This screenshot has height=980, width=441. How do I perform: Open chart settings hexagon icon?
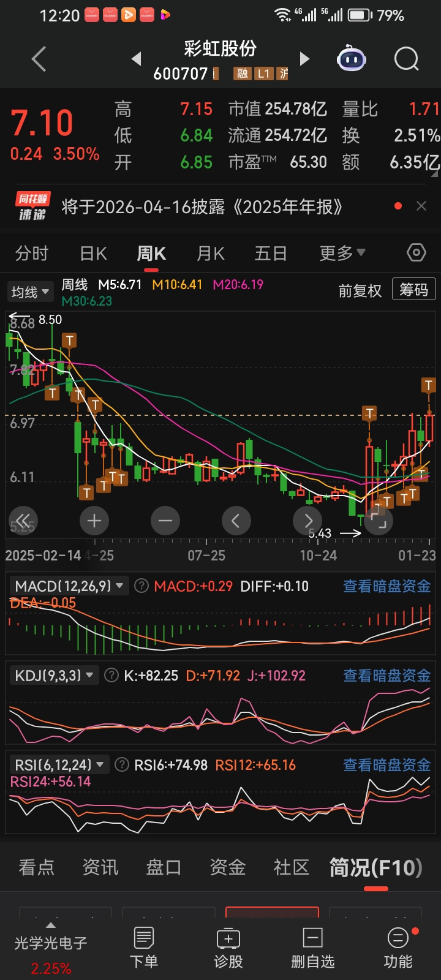416,252
